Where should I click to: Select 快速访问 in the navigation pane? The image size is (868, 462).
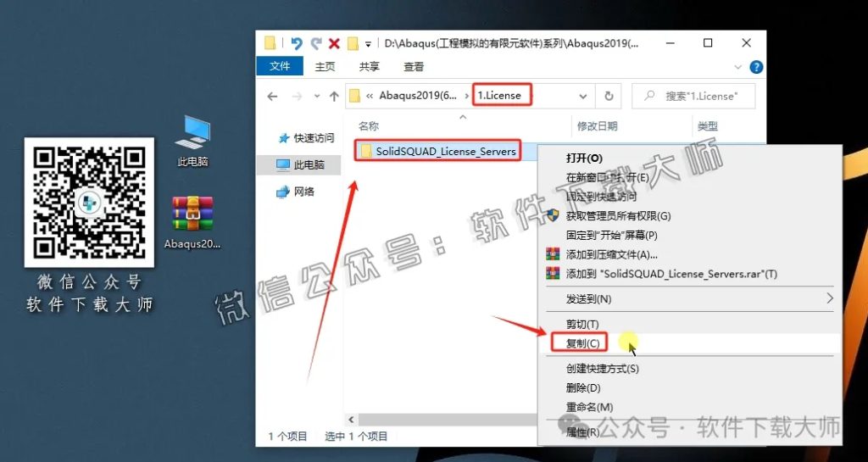click(307, 138)
